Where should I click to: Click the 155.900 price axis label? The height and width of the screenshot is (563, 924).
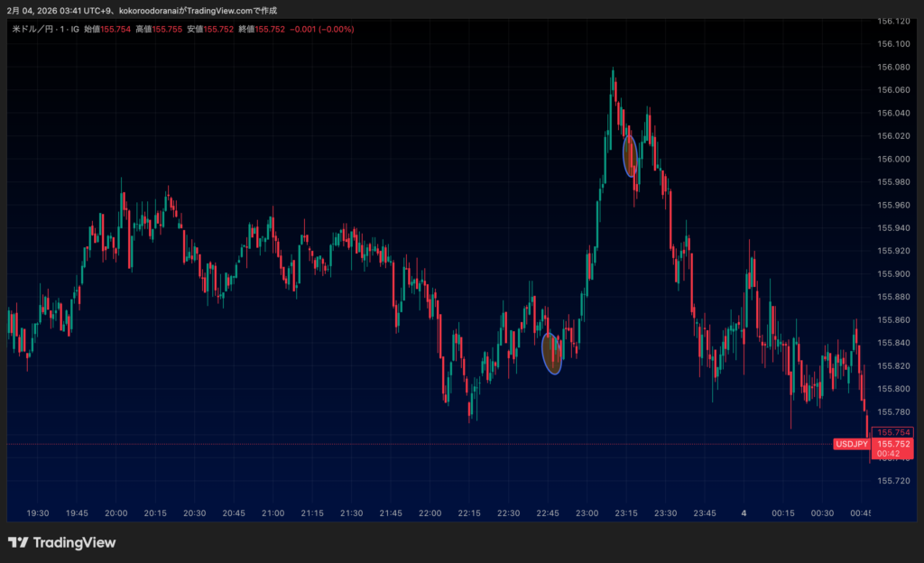point(894,273)
